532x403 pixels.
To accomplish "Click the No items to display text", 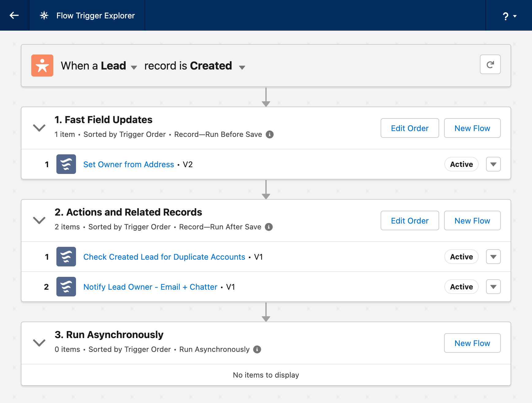I will 266,375.
